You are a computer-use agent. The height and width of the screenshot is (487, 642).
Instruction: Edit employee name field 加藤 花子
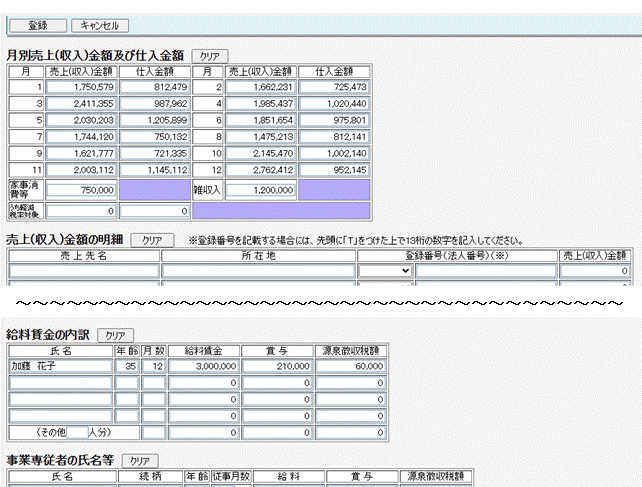pyautogui.click(x=61, y=366)
